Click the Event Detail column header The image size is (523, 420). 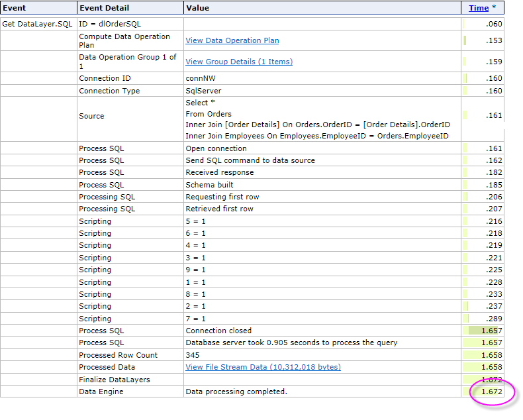104,8
